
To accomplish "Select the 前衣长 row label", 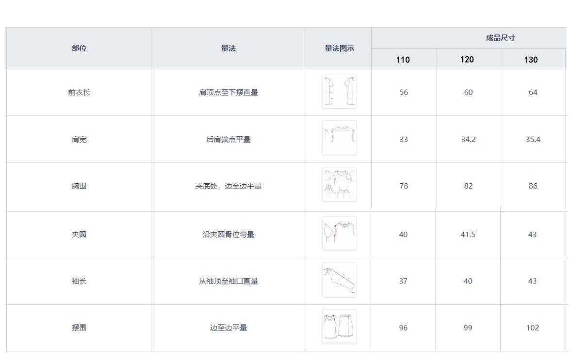I will pos(79,93).
